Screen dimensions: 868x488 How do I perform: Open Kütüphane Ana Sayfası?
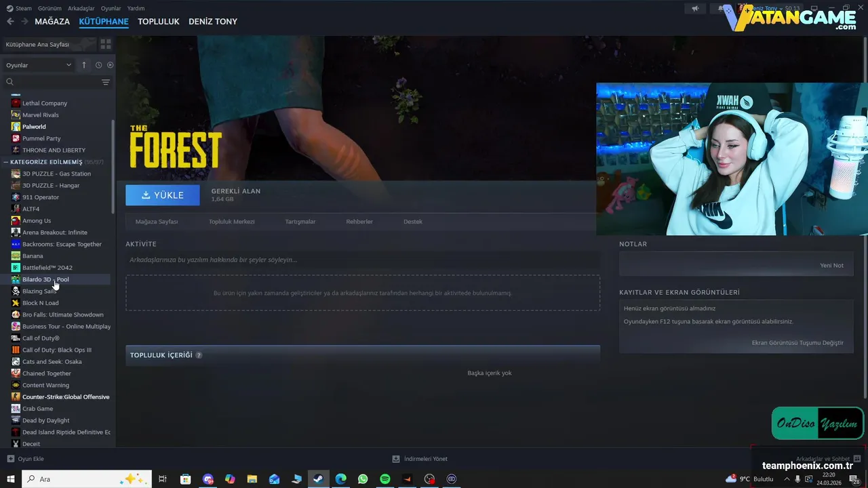48,44
